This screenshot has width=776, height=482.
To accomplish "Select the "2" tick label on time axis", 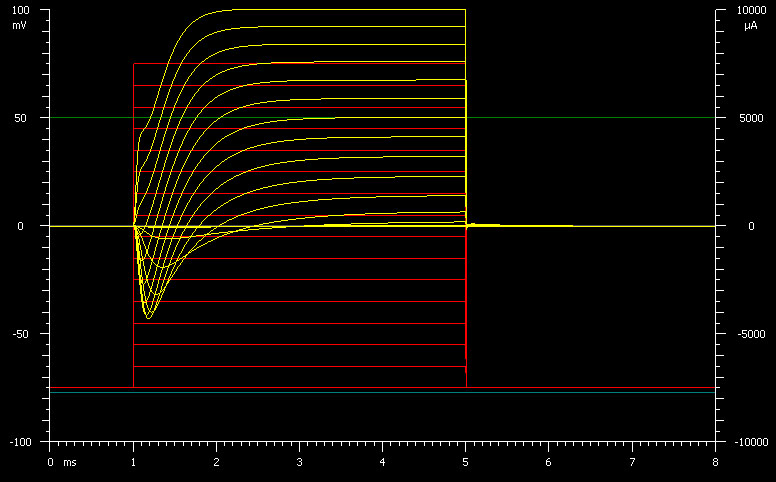I will (x=216, y=463).
